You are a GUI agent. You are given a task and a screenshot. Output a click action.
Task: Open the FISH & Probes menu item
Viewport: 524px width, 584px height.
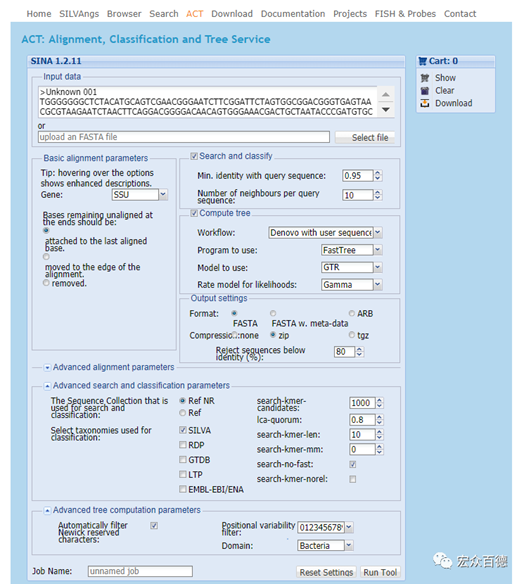pyautogui.click(x=405, y=14)
